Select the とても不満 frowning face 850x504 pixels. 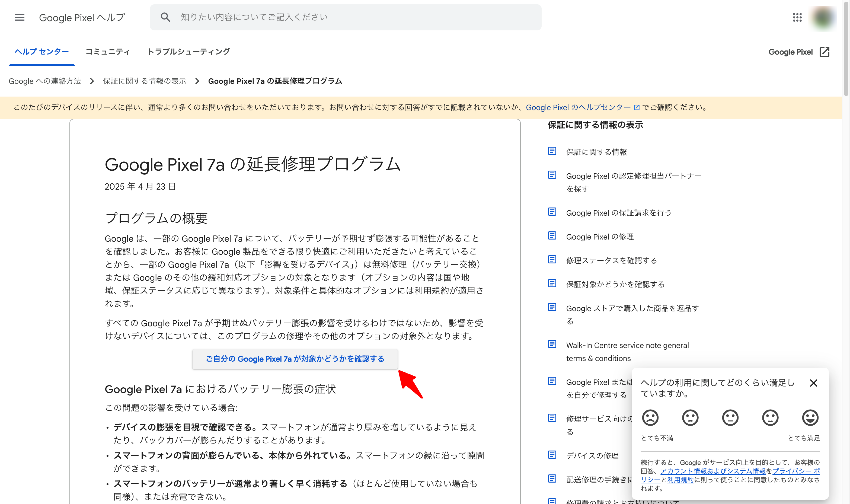pyautogui.click(x=650, y=418)
